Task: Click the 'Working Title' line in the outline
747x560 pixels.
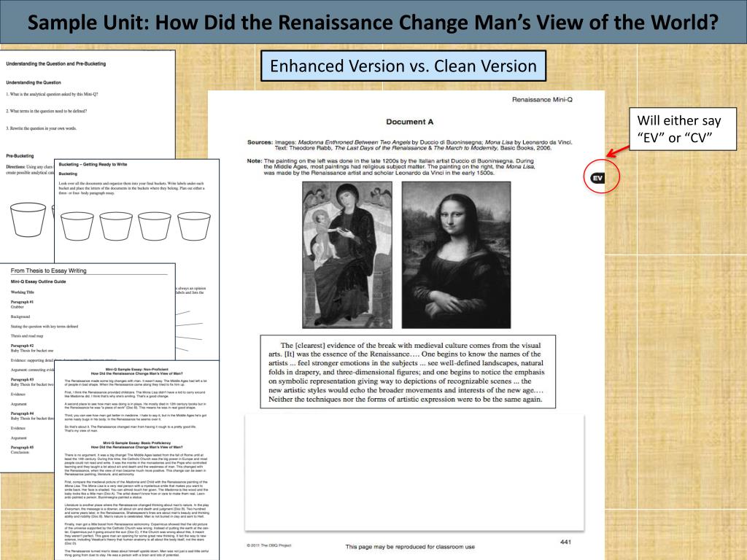Action: 23,292
